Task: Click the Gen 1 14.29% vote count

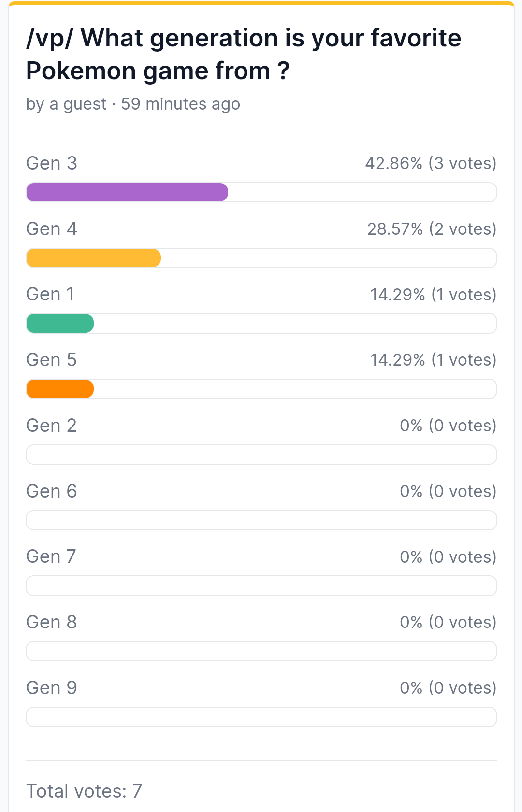Action: [434, 295]
